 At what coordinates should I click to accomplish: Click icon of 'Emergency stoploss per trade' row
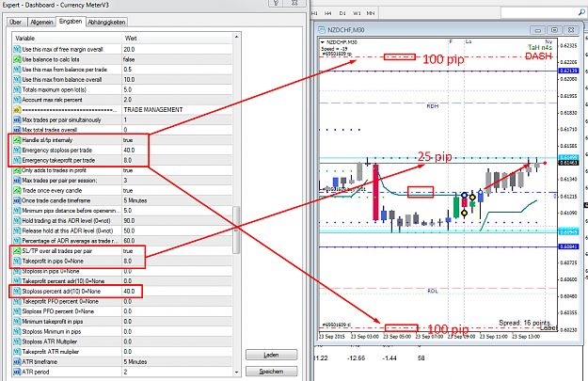coord(17,150)
